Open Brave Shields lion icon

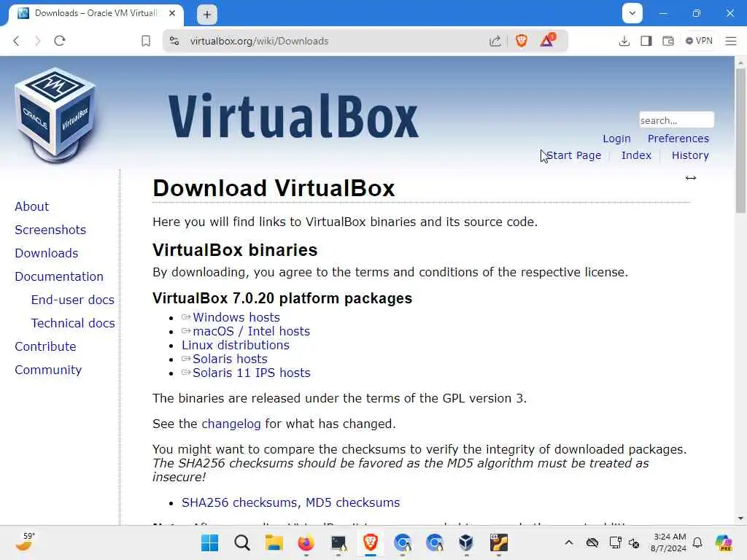[521, 41]
